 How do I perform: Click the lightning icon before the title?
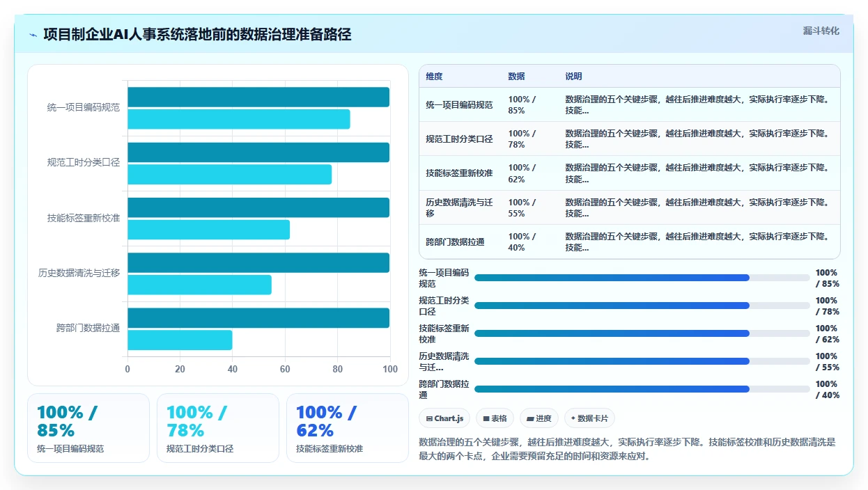click(x=33, y=35)
